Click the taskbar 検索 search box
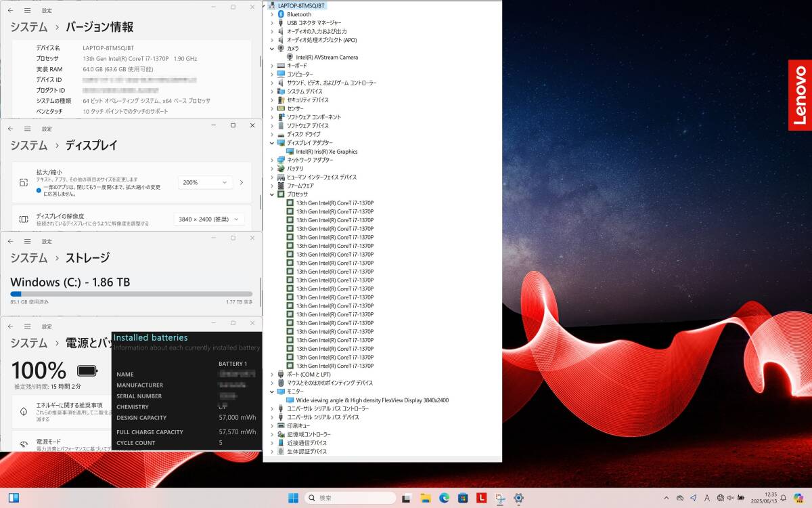This screenshot has width=812, height=508. tap(349, 498)
